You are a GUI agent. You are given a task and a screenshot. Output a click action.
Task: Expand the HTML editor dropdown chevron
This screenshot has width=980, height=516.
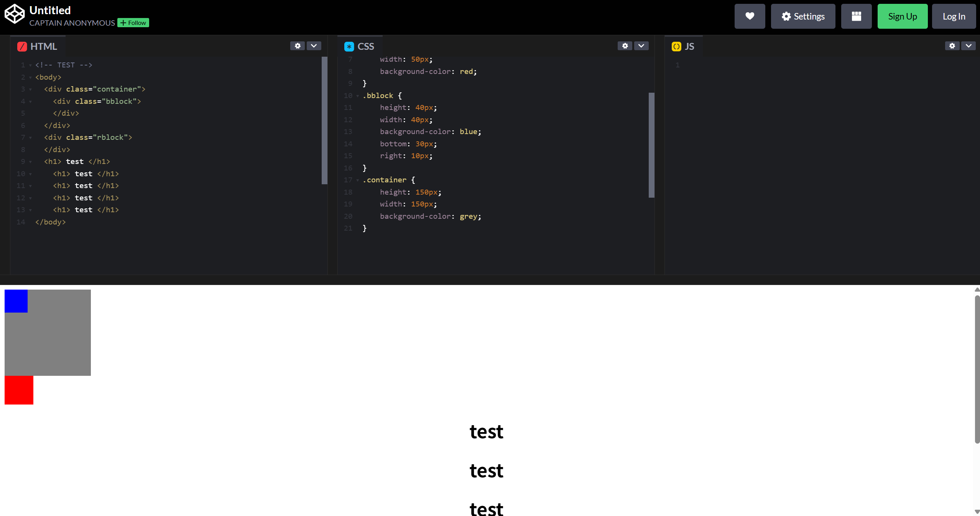314,46
